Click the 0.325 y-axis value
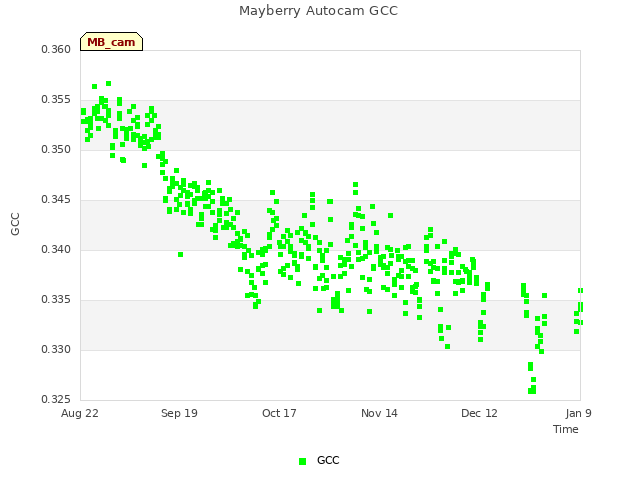Viewport: 640px width, 480px height. [56, 399]
